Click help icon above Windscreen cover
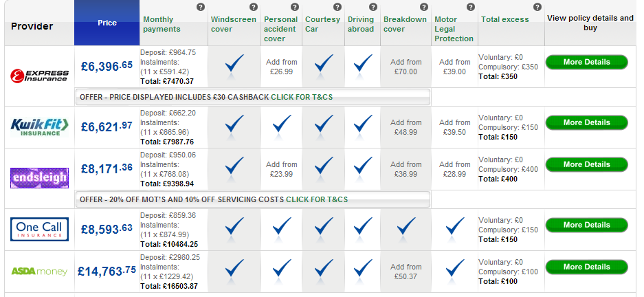Viewport: 644px width, 297px height. pyautogui.click(x=252, y=7)
